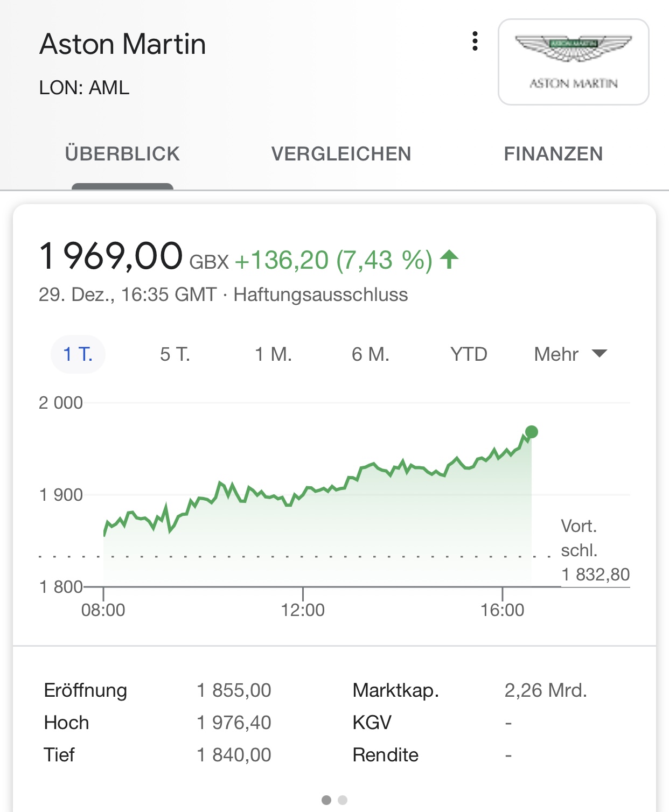The height and width of the screenshot is (812, 669).
Task: Select the 1 T. time range
Action: point(78,354)
